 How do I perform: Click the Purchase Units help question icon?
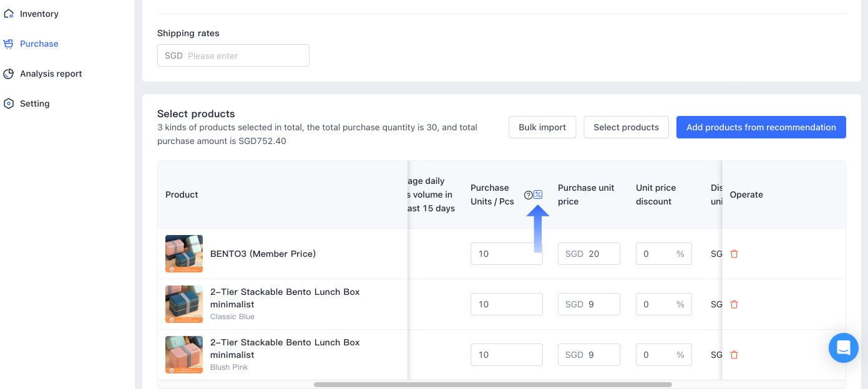click(x=528, y=195)
